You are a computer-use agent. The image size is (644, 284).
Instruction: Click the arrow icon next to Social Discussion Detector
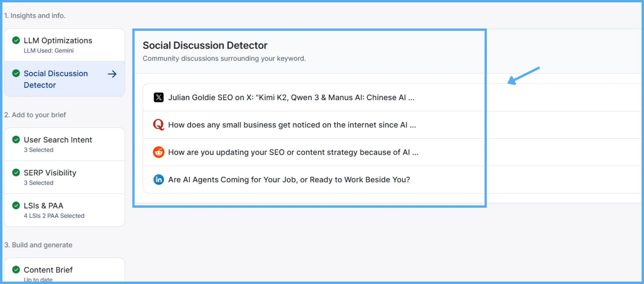[112, 74]
